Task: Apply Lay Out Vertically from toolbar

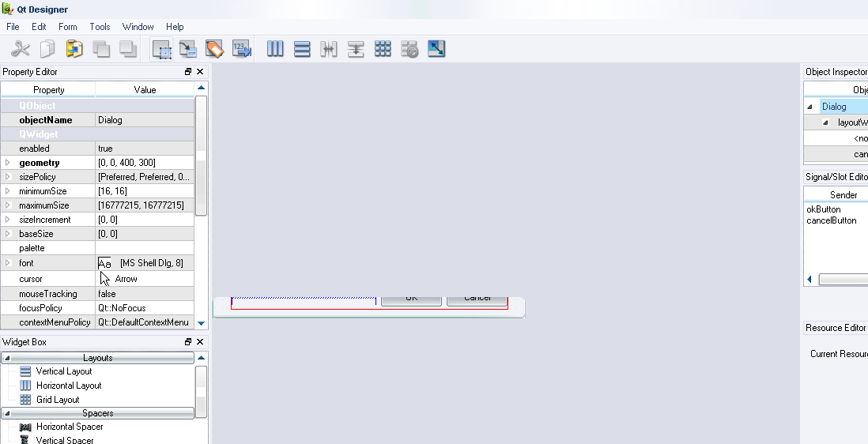Action: (x=302, y=49)
